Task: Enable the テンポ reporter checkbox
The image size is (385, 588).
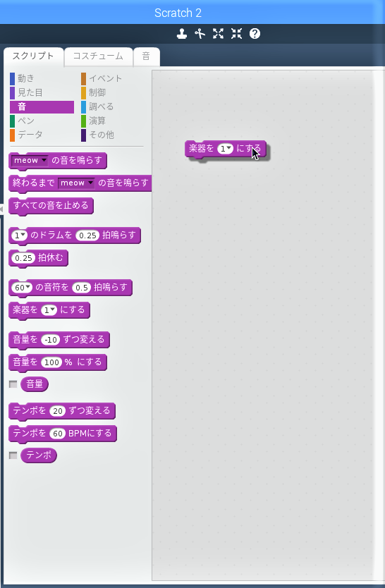Action: pos(13,455)
